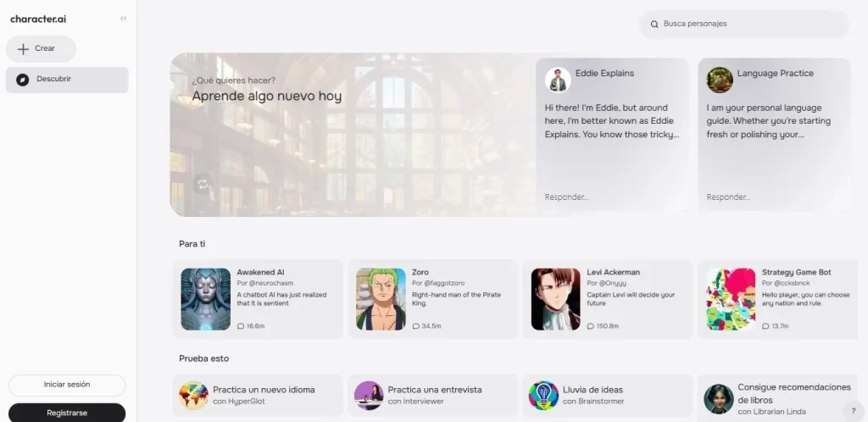The height and width of the screenshot is (422, 868).
Task: Click the chat bubble icon beside 34.5m
Action: click(415, 326)
